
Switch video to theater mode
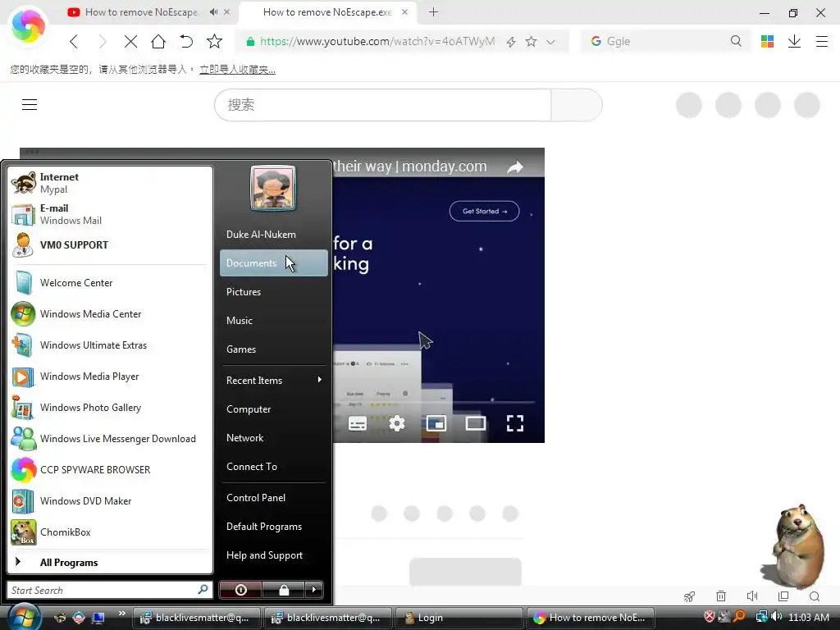tap(476, 424)
